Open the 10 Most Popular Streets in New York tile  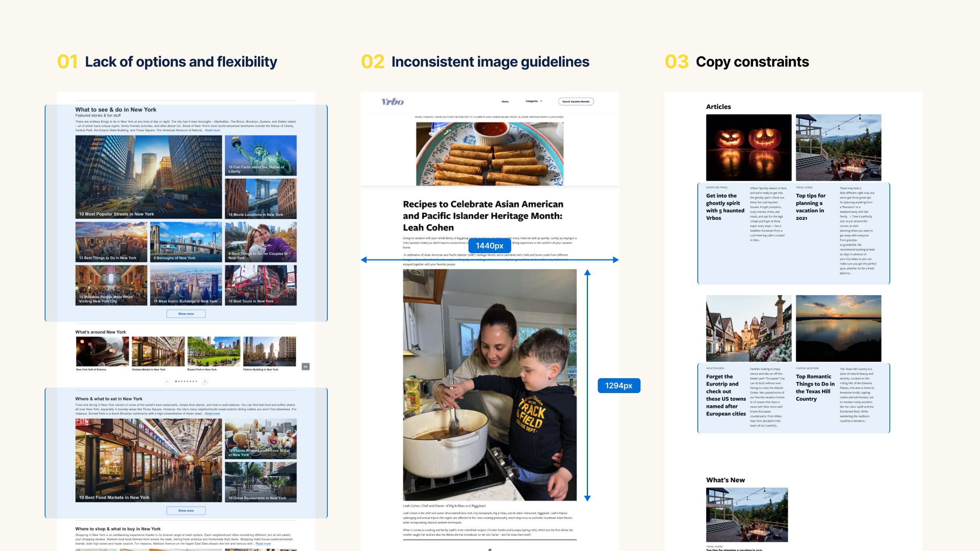(149, 177)
